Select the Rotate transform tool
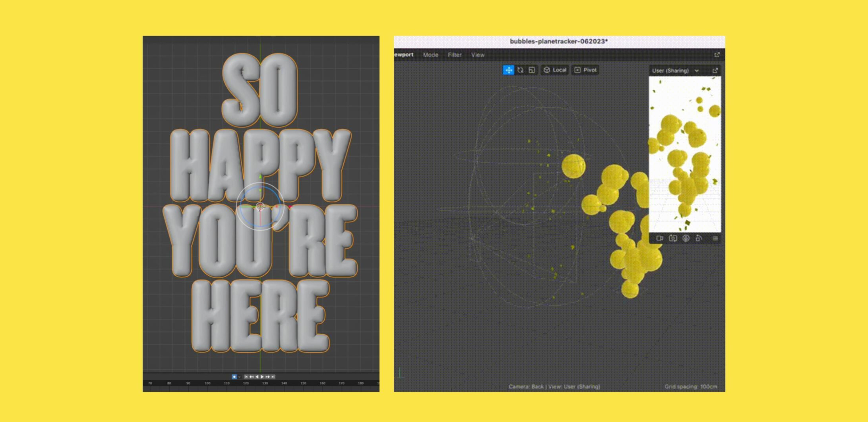Screen dimensions: 868x422 520,70
